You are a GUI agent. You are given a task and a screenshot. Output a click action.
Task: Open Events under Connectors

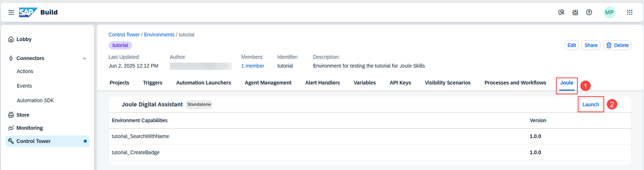(x=24, y=86)
